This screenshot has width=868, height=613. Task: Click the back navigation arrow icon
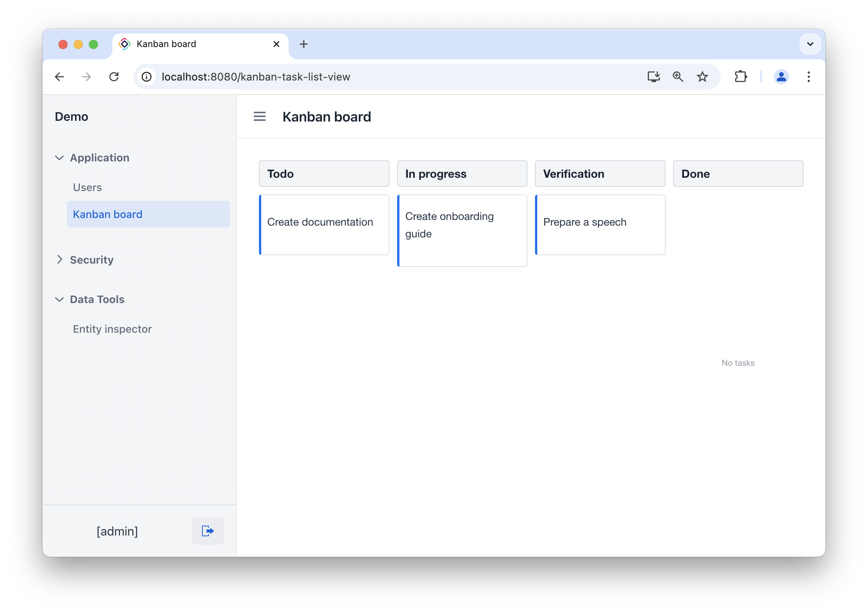click(x=60, y=76)
